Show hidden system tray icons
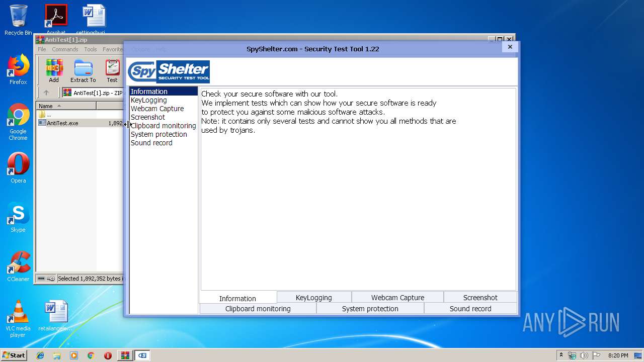Screen dimensions: 644x362 pos(561,355)
